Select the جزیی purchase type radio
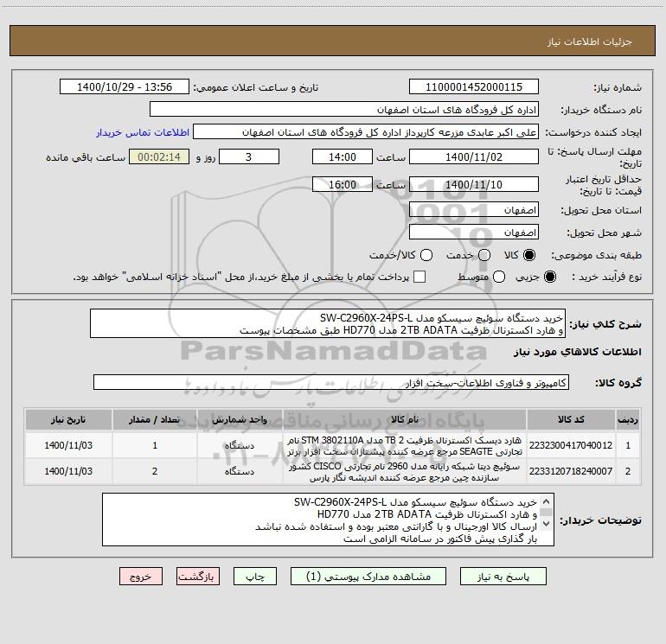The height and width of the screenshot is (644, 666). pos(550,277)
